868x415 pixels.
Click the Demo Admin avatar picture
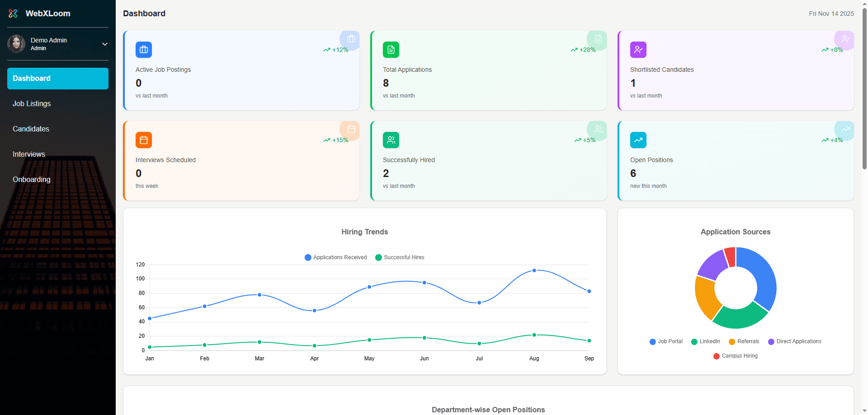point(16,44)
